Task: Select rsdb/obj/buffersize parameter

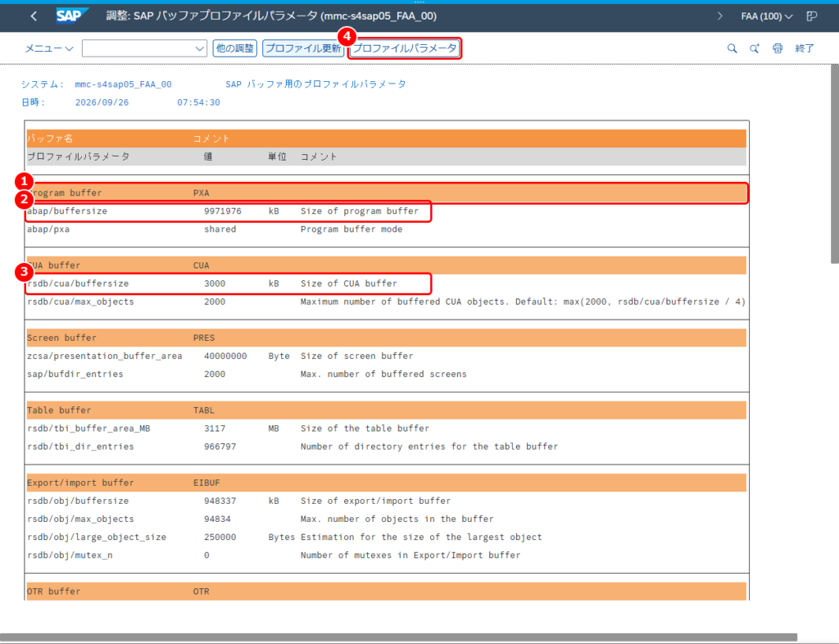Action: (78, 501)
